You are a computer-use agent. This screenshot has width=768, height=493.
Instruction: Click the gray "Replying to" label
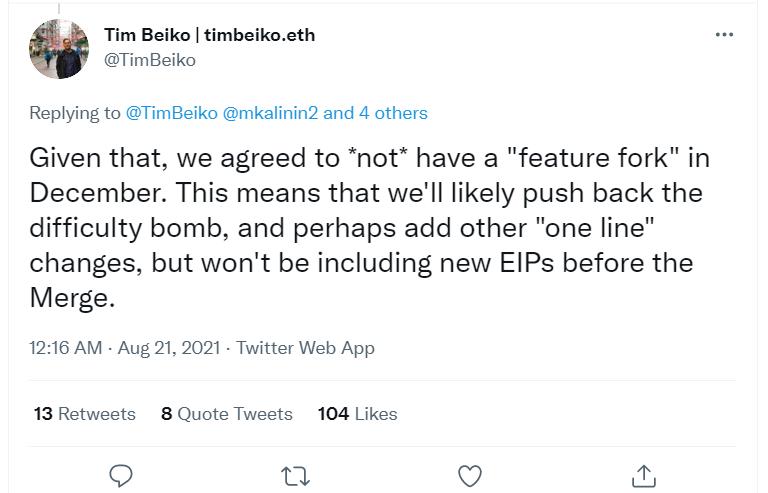point(75,113)
